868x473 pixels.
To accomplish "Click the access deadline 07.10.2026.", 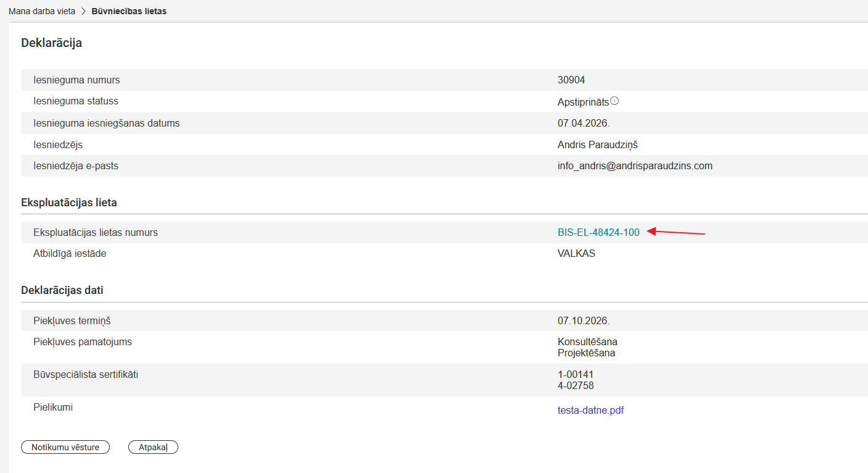I will pos(583,321).
